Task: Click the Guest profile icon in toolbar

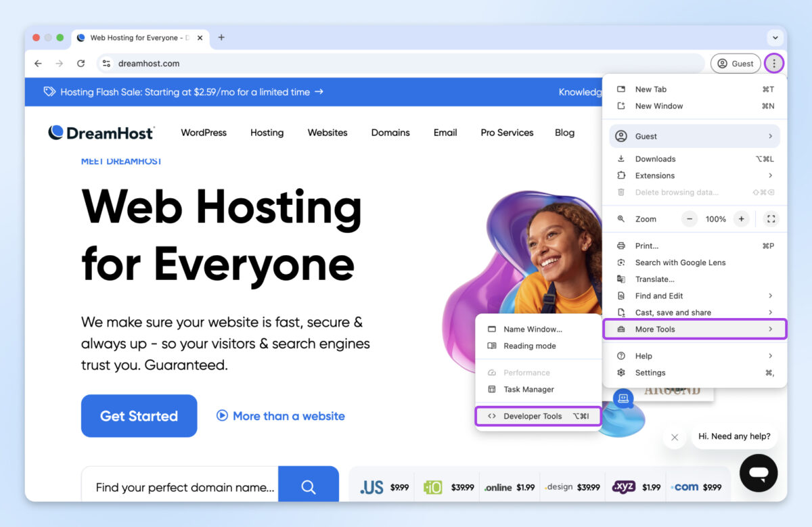Action: pyautogui.click(x=723, y=63)
